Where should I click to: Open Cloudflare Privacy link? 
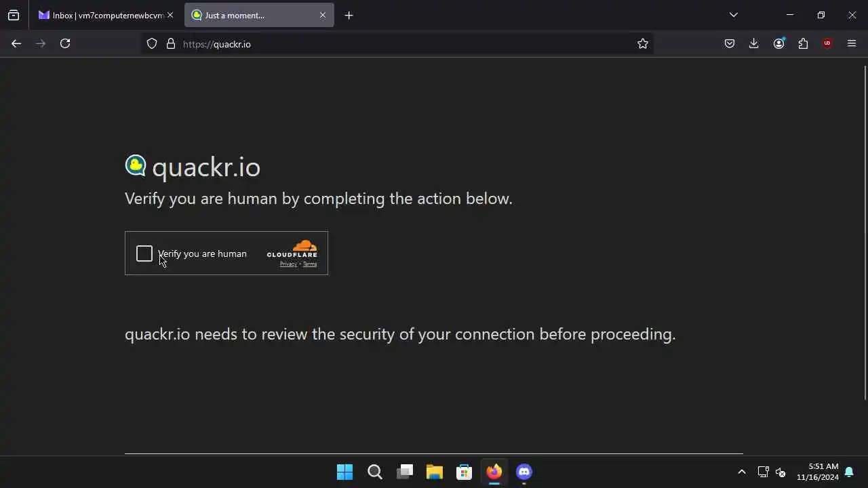pyautogui.click(x=288, y=264)
